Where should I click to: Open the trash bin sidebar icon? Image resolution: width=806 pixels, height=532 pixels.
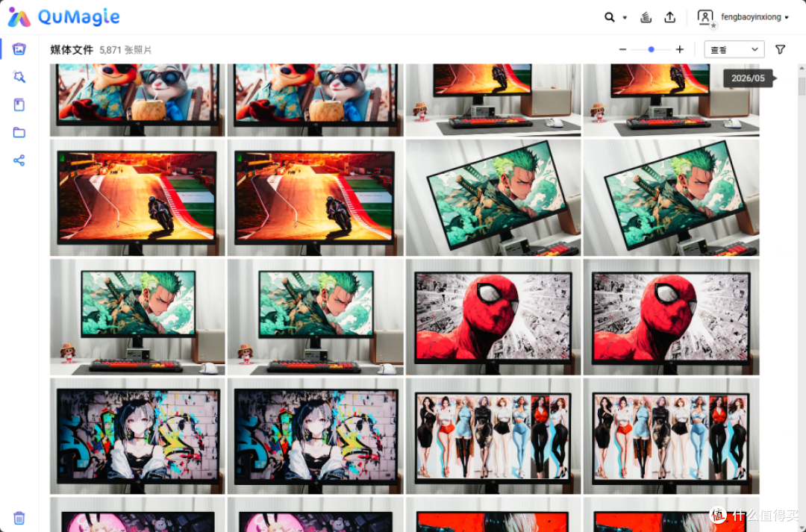point(19,518)
